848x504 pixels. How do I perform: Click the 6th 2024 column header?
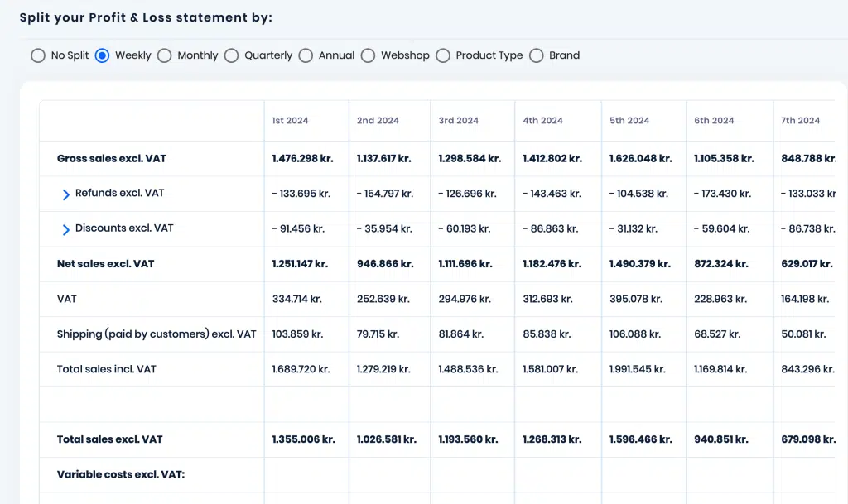tap(714, 121)
